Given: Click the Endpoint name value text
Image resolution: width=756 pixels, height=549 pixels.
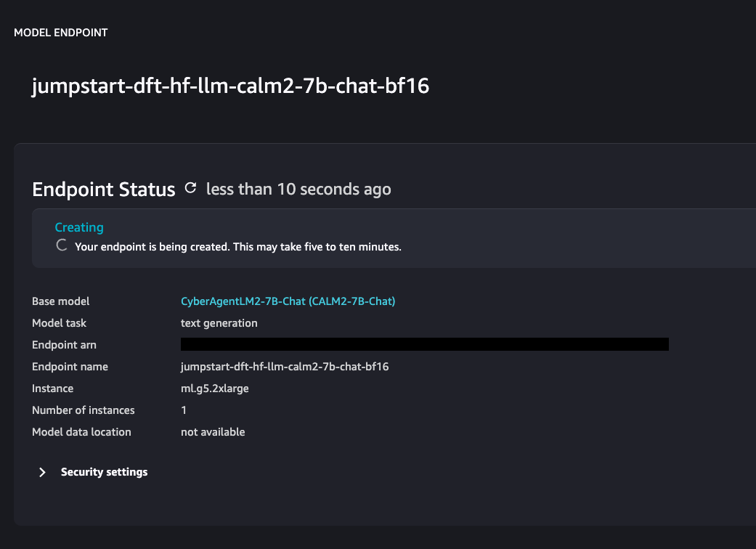Looking at the screenshot, I should coord(285,367).
